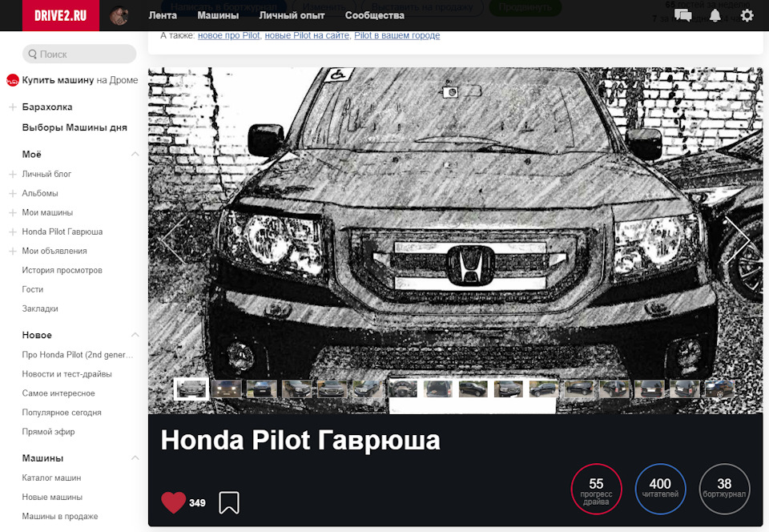Show next photo with right arrow
The image size is (769, 532).
pyautogui.click(x=737, y=240)
